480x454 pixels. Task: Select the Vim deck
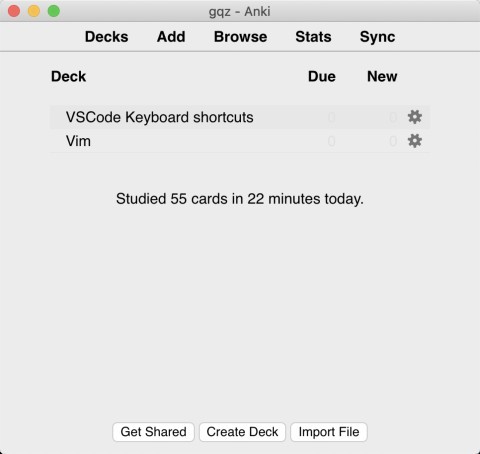pyautogui.click(x=78, y=141)
